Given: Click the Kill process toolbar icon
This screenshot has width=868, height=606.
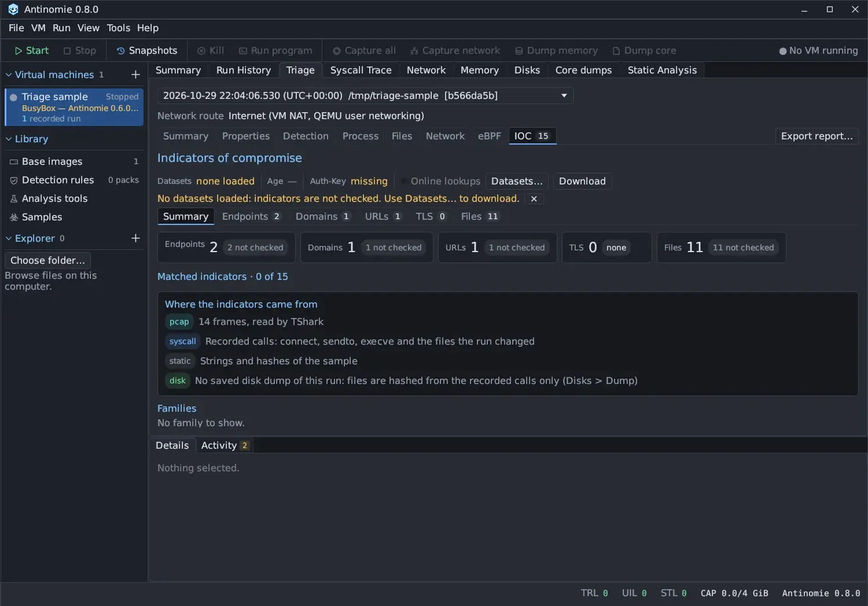Looking at the screenshot, I should coord(201,51).
